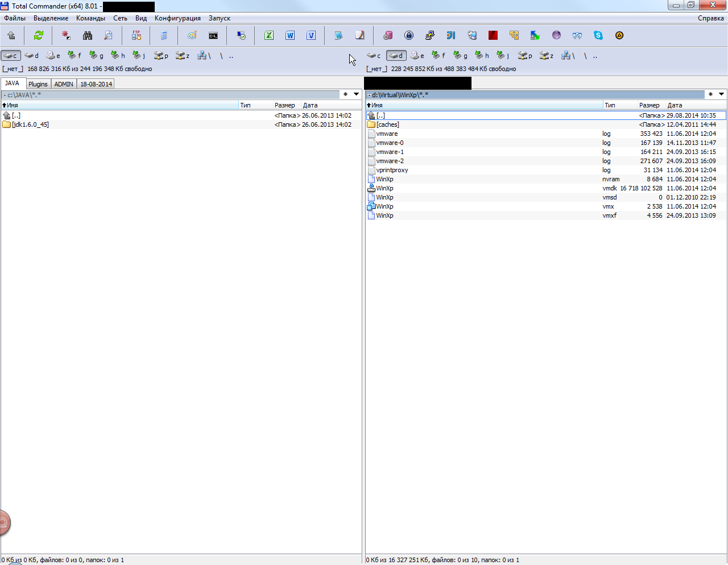
Task: Sort right panel by Тип column
Action: [x=620, y=105]
